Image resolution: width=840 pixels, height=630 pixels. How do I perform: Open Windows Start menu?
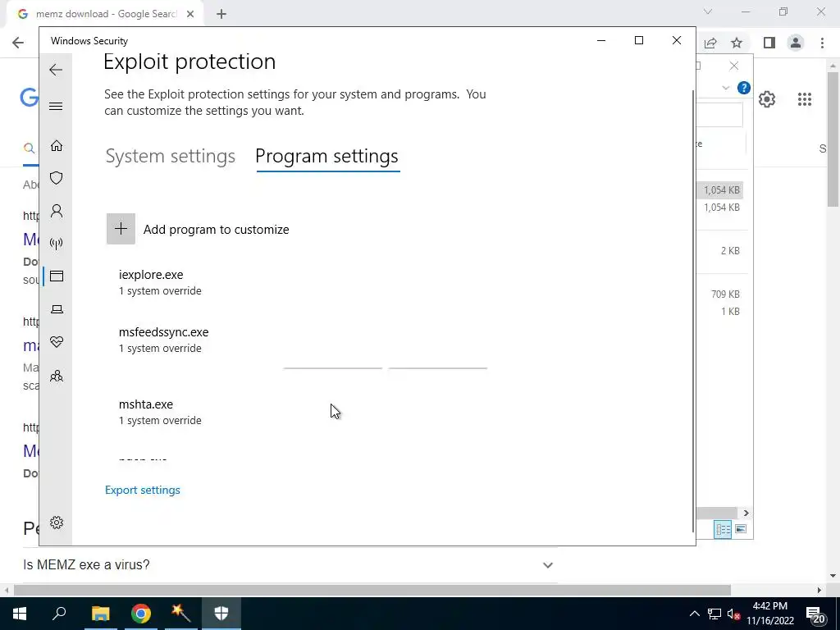[20, 614]
